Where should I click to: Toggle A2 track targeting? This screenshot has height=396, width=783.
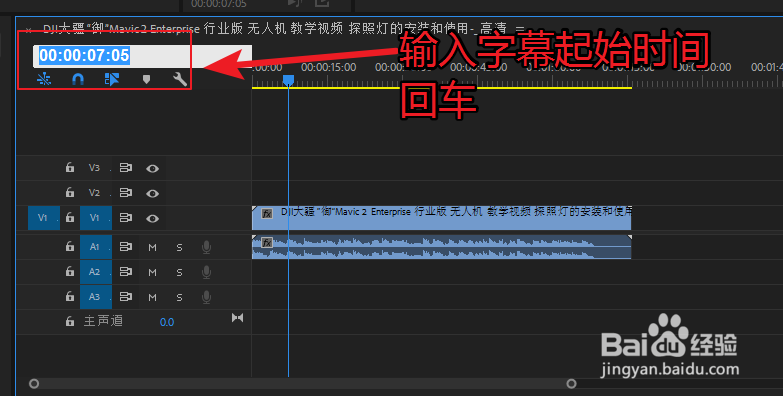pos(95,272)
